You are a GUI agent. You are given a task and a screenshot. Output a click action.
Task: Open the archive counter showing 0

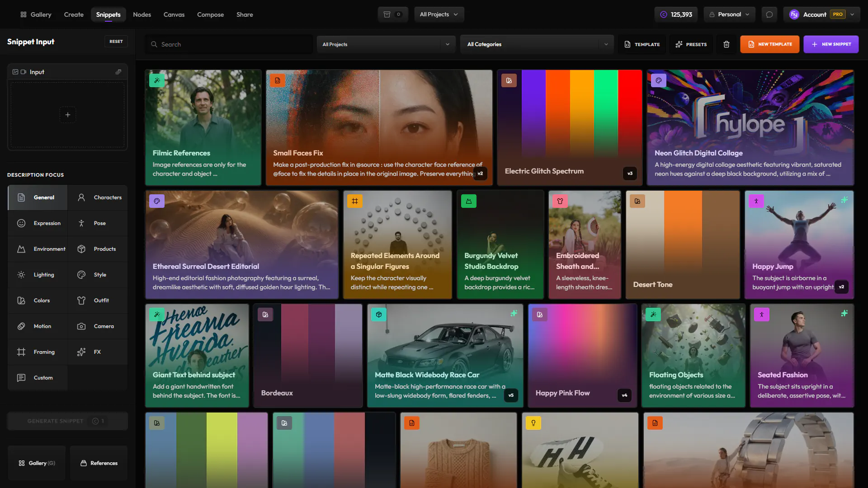[392, 14]
